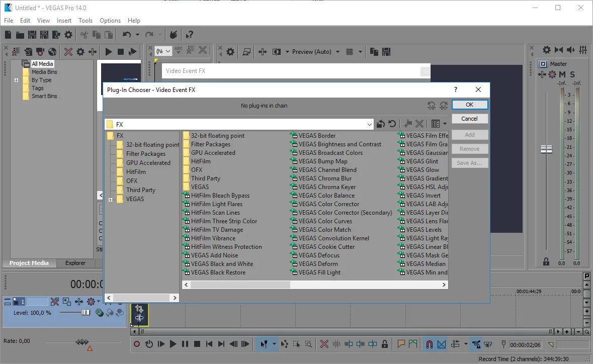
Task: Click the New Project icon in main toolbar
Action: (x=8, y=35)
